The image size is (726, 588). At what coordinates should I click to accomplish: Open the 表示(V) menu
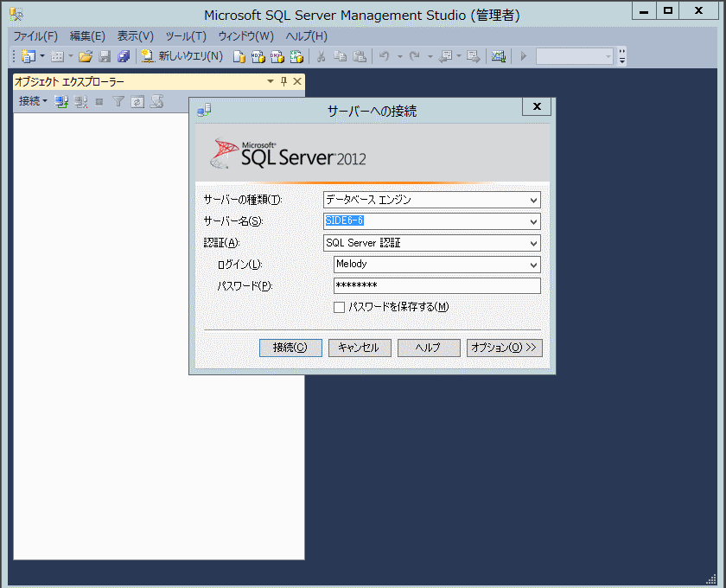[135, 36]
